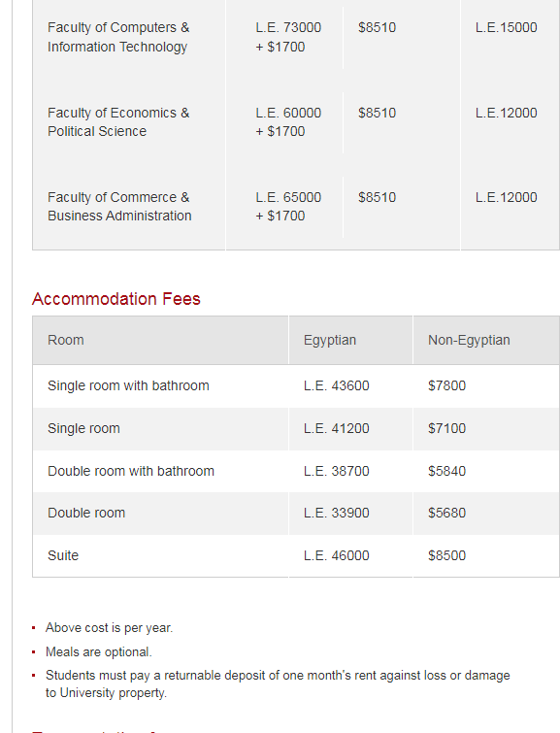This screenshot has width=560, height=733.
Task: Click the Single room row label
Action: click(83, 428)
